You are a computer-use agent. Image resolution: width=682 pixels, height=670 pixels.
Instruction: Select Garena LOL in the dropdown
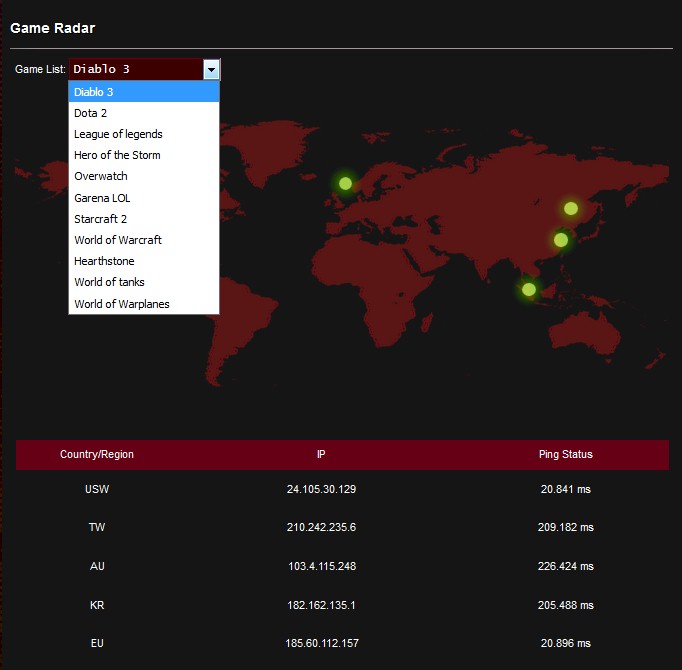click(x=144, y=198)
